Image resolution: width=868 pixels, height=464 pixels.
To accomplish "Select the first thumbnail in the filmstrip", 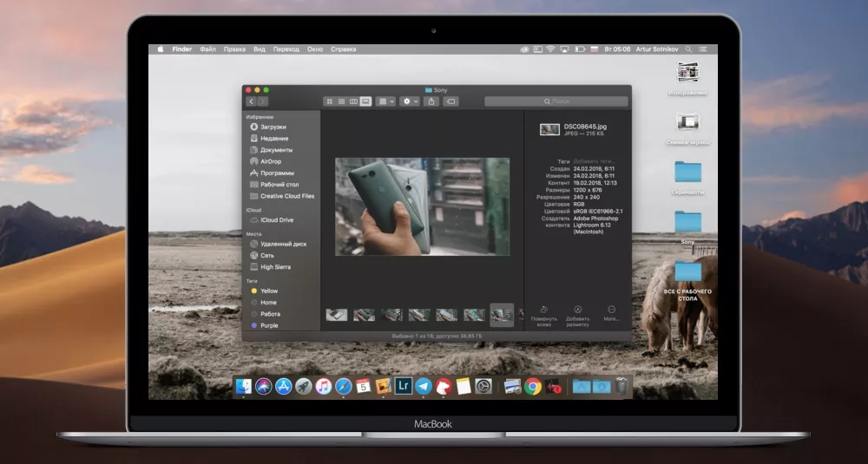I will click(x=337, y=315).
